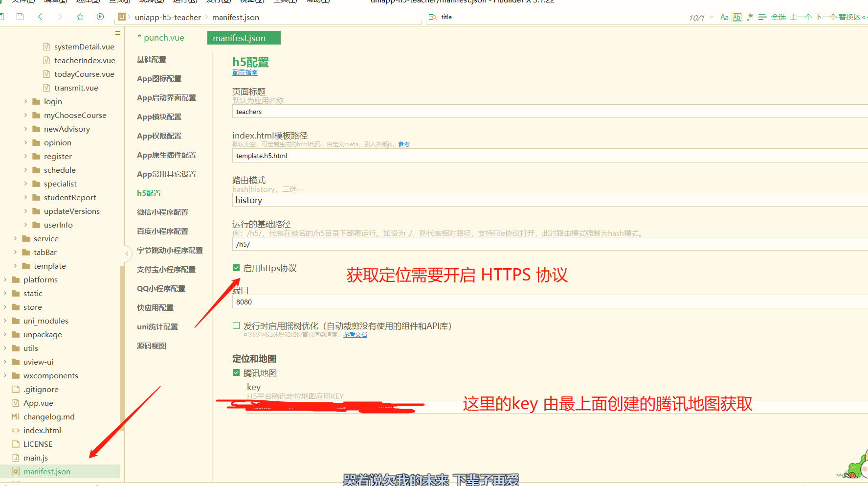
Task: Open teacherIndex.vue in the project tree
Action: pyautogui.click(x=85, y=60)
